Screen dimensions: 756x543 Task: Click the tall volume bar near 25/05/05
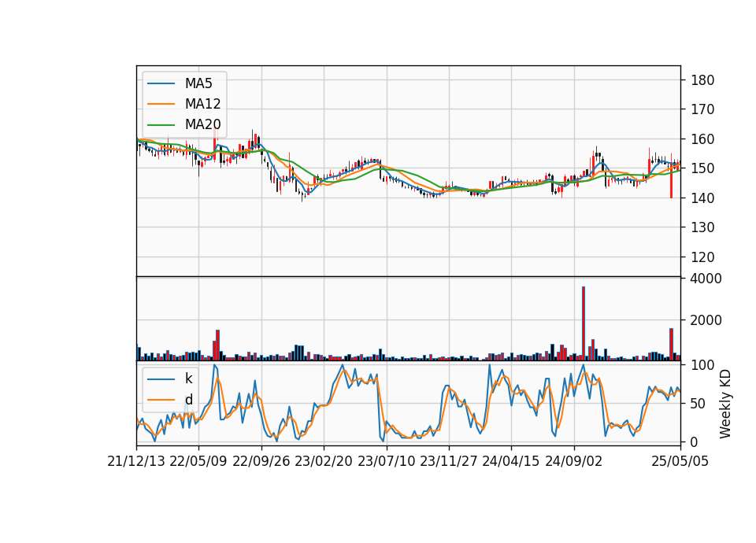671,345
